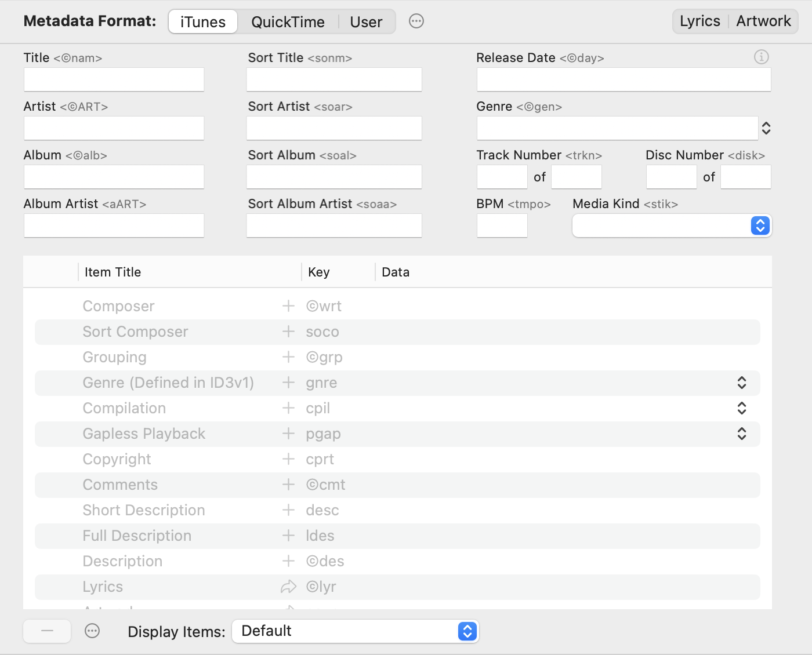Switch metadata format to iTunes
Screen dimensions: 812x655
(x=203, y=22)
